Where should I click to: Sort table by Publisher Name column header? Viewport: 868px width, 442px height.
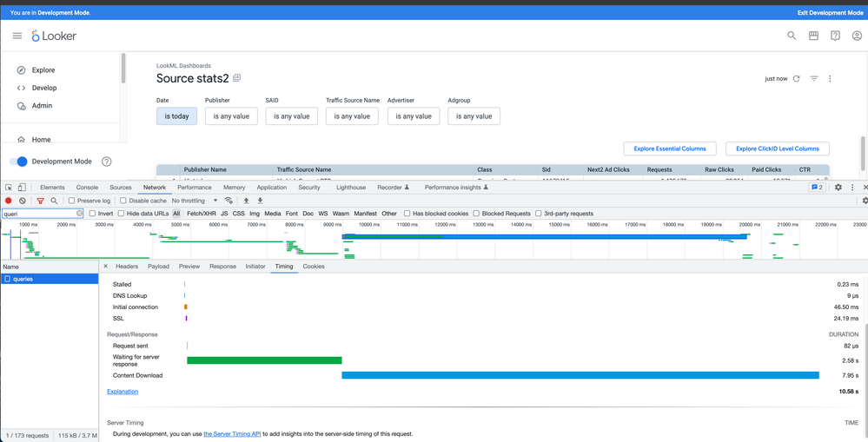[x=205, y=169]
